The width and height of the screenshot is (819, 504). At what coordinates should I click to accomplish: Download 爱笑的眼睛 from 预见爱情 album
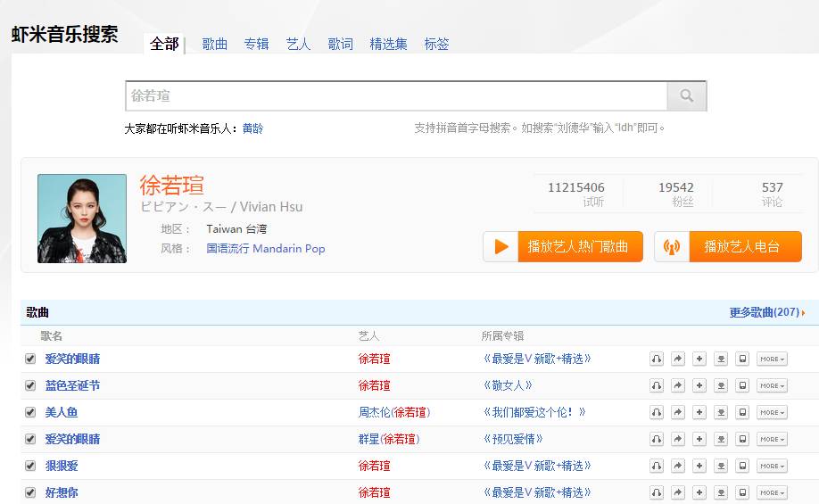pyautogui.click(x=721, y=439)
